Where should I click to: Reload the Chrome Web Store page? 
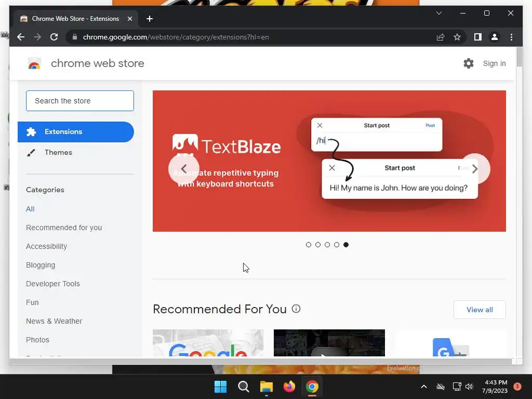click(54, 37)
